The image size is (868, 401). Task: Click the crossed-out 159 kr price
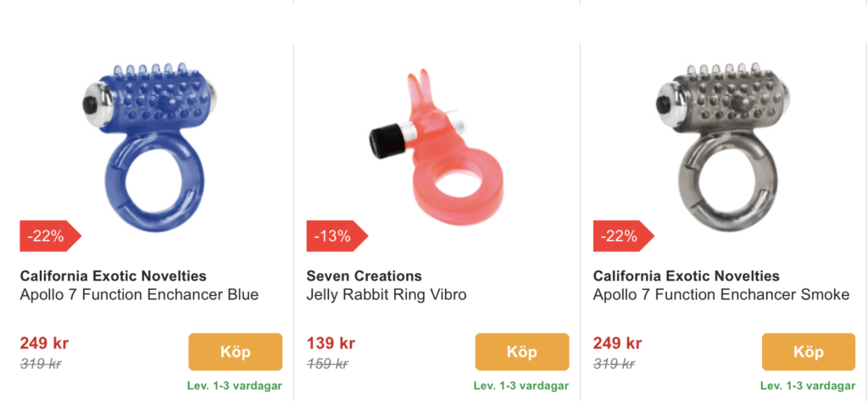327,364
